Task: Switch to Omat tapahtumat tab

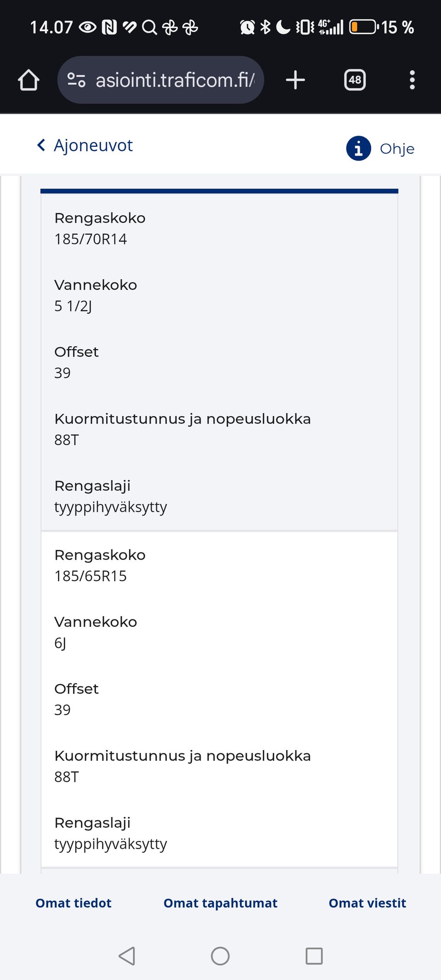Action: point(220,903)
